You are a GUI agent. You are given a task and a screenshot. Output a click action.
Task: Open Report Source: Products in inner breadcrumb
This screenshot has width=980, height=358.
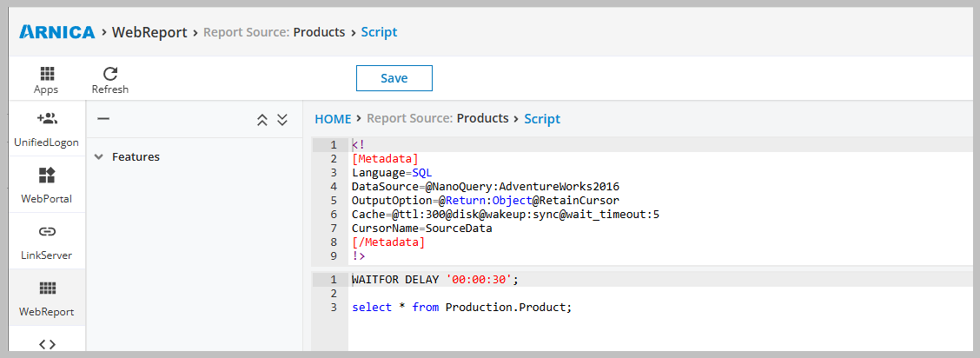tap(438, 119)
